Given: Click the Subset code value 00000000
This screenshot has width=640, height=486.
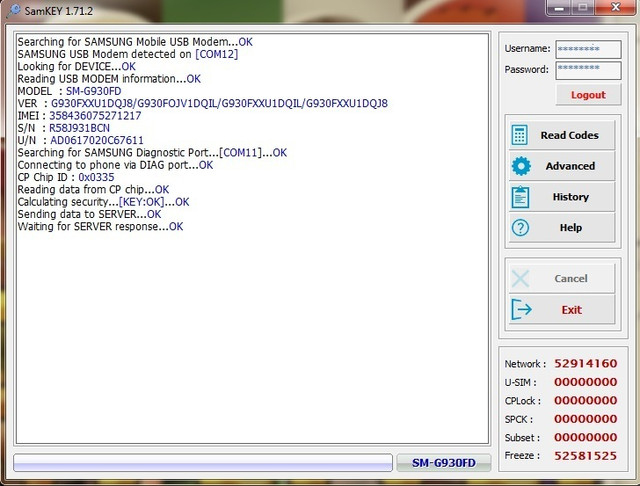Looking at the screenshot, I should [585, 437].
